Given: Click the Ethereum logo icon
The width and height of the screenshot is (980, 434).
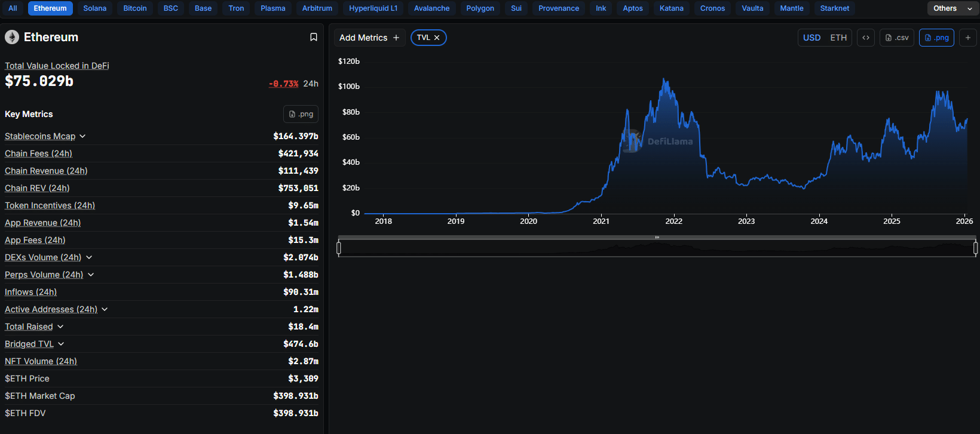Looking at the screenshot, I should pos(12,37).
